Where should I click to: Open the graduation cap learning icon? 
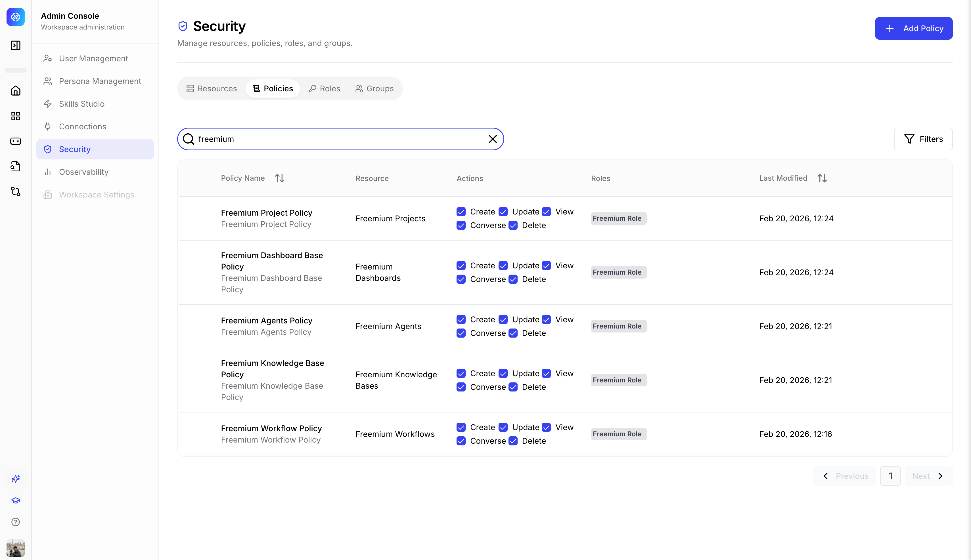click(16, 500)
